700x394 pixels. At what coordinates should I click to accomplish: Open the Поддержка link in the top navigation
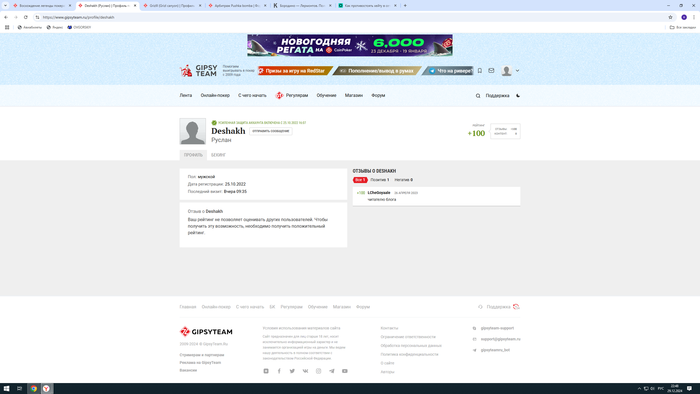tap(497, 95)
